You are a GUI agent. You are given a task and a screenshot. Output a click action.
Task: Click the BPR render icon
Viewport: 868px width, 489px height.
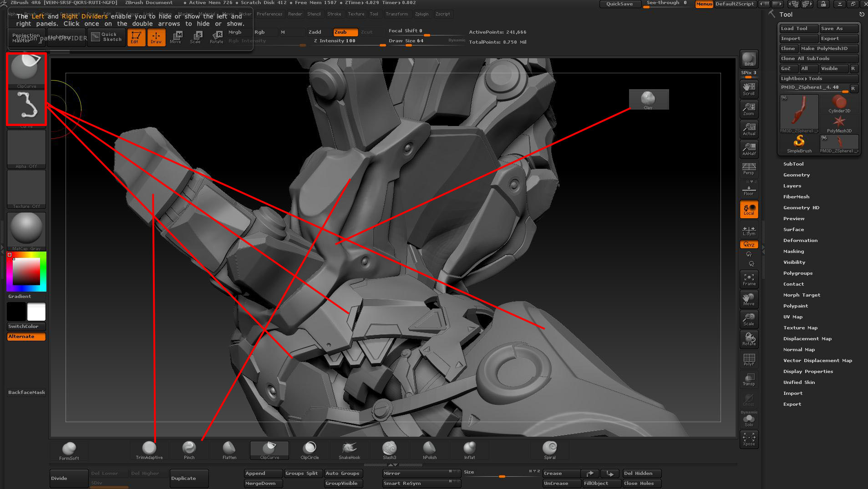(x=749, y=59)
